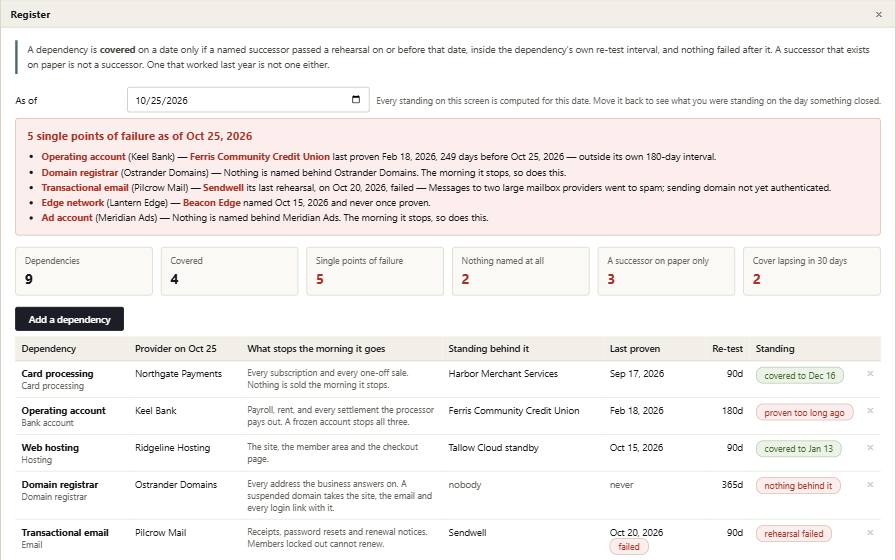Remove the Domain registrar row

(x=870, y=485)
